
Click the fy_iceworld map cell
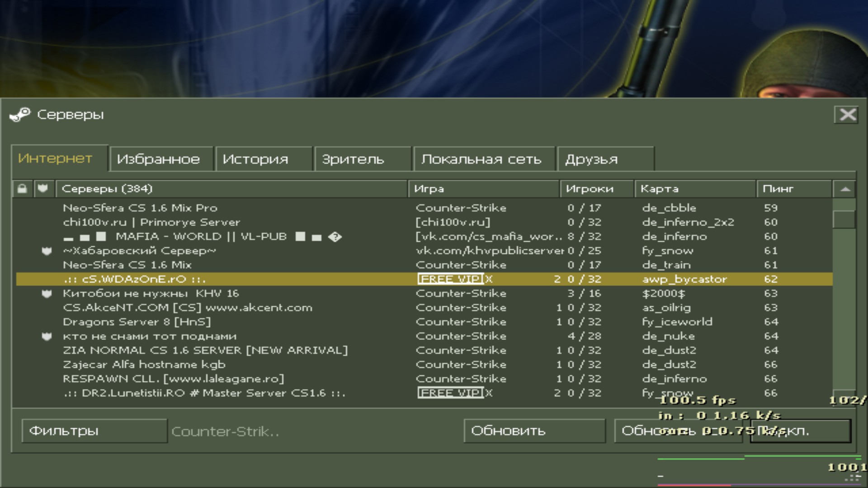[677, 322]
